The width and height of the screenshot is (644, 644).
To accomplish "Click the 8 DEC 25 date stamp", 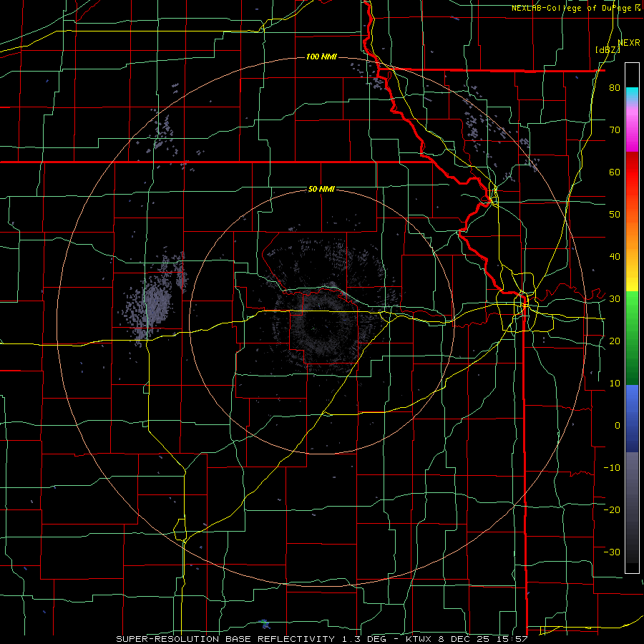I will point(465,639).
